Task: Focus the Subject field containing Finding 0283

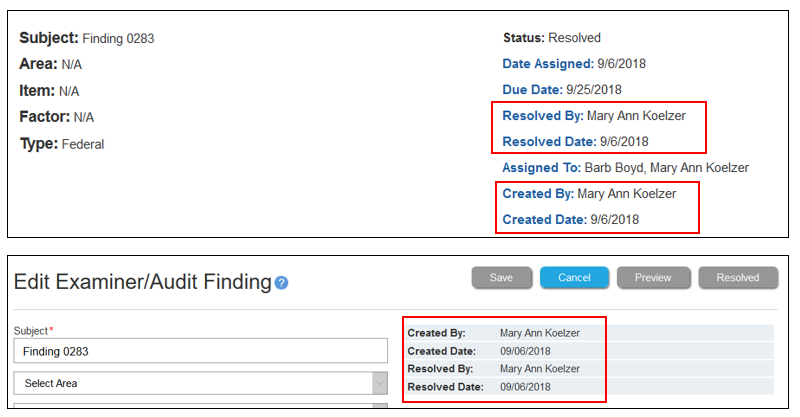Action: [201, 351]
